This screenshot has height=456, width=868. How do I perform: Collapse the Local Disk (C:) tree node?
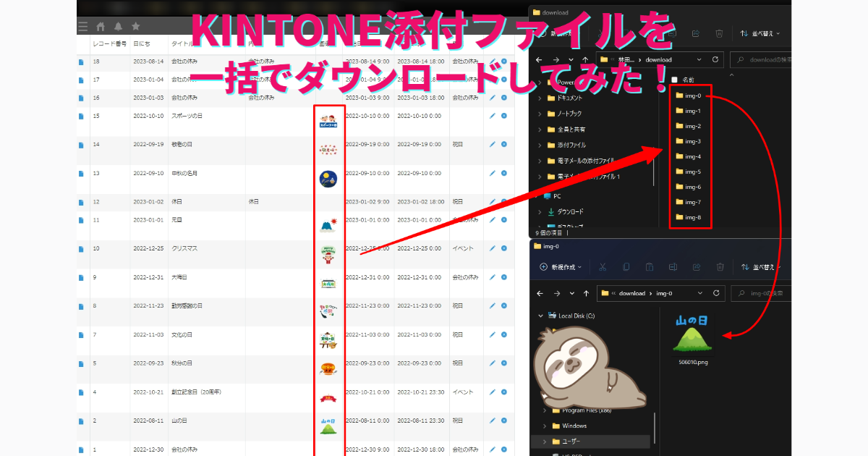click(x=540, y=316)
